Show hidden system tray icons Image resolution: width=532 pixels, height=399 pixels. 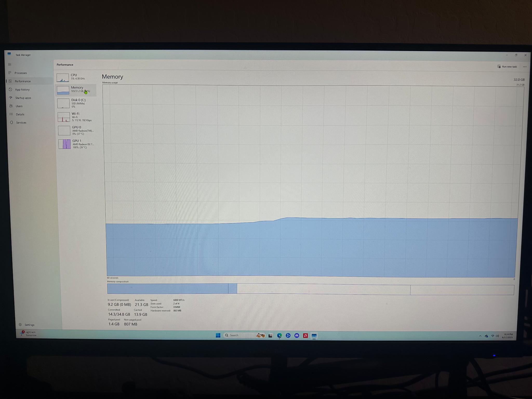tap(480, 336)
